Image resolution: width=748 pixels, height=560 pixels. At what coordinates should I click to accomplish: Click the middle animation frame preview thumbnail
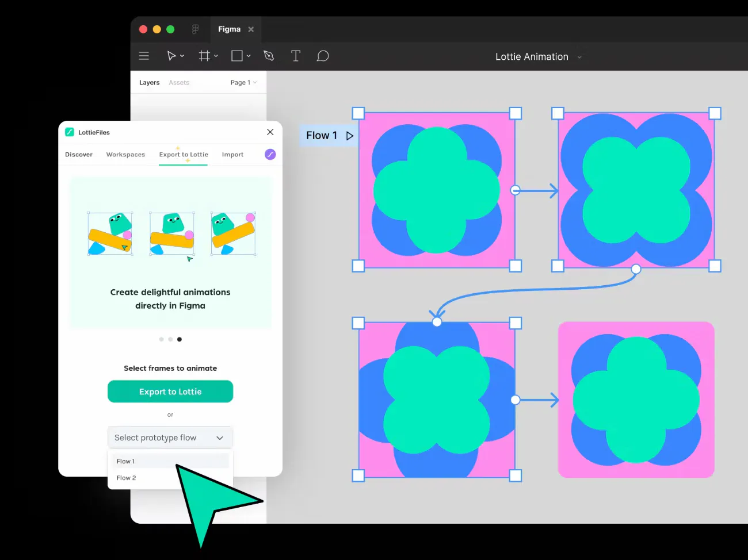172,233
